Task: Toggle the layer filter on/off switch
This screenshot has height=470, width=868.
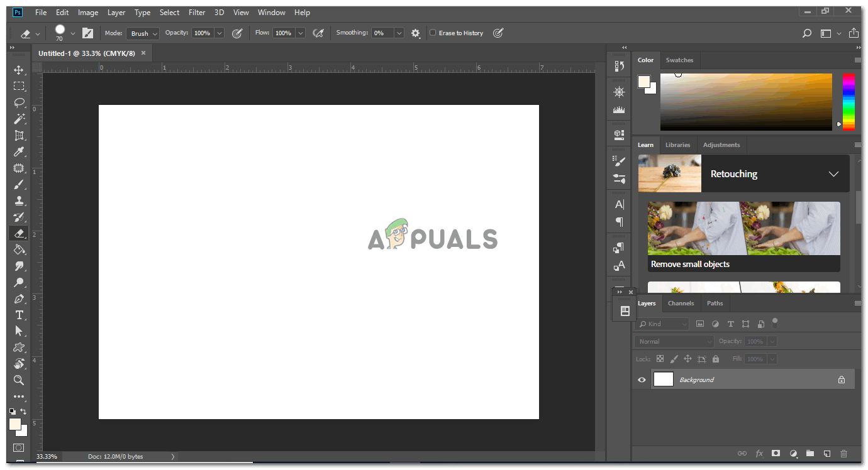Action: pyautogui.click(x=775, y=322)
